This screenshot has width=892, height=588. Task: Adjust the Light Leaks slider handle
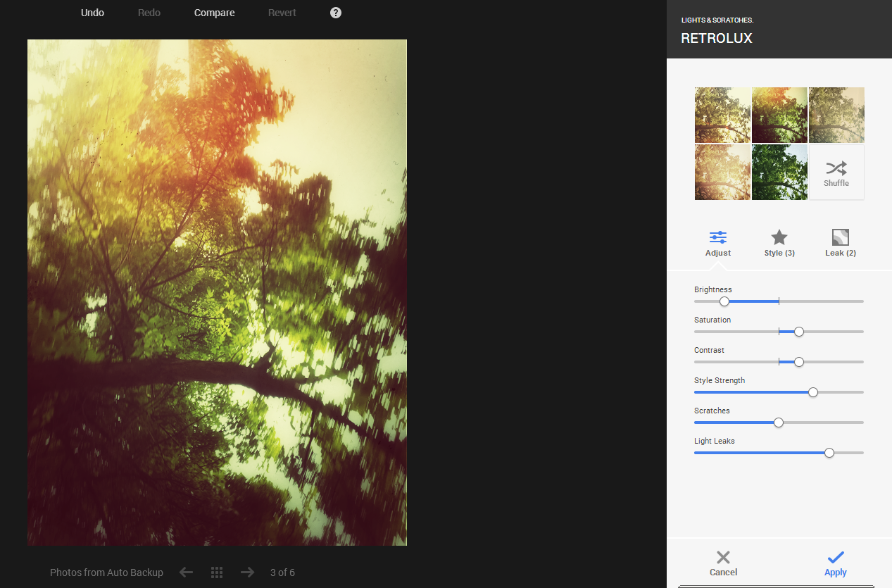(829, 453)
